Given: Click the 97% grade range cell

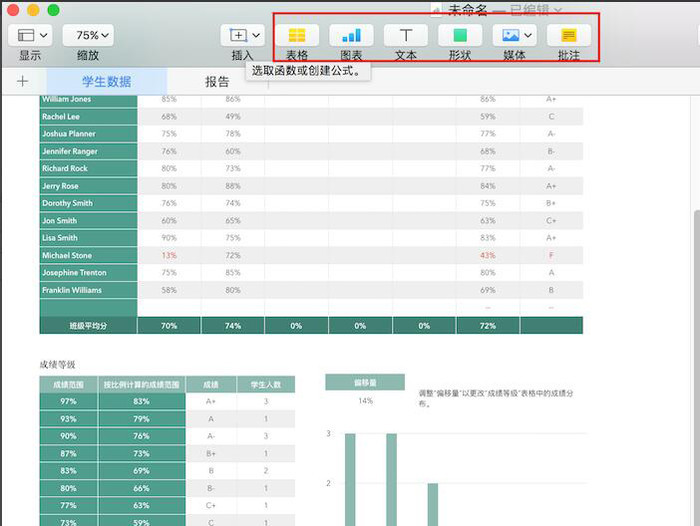Looking at the screenshot, I should coord(68,401).
